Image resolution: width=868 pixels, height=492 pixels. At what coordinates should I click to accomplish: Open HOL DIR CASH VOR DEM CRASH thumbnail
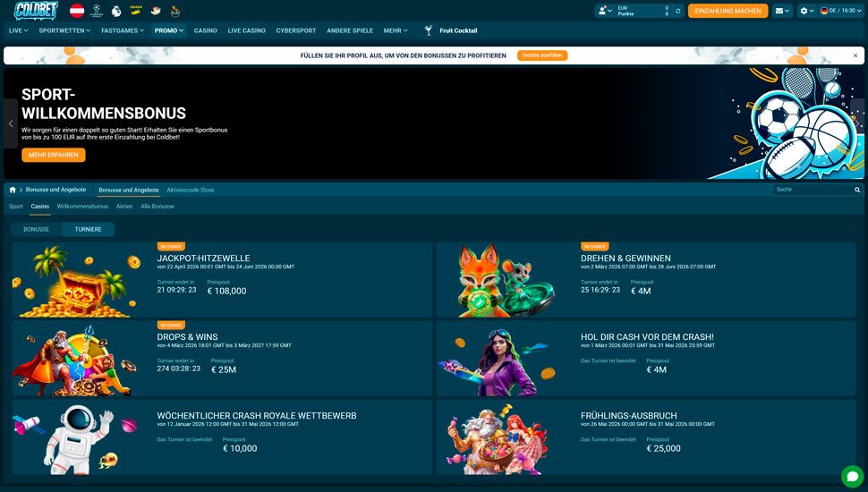click(496, 361)
